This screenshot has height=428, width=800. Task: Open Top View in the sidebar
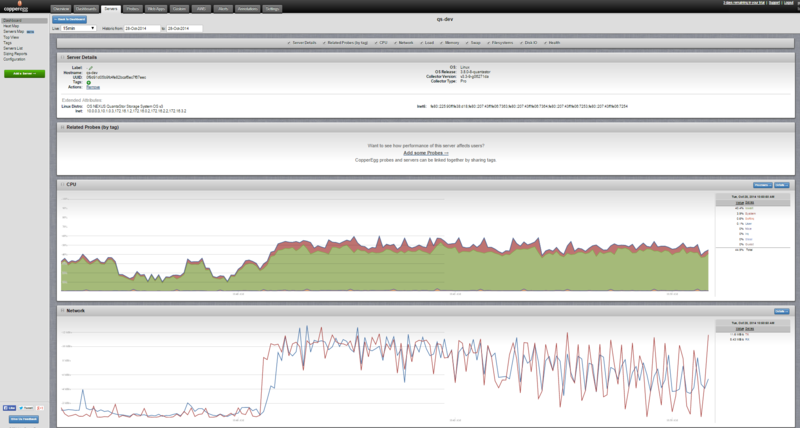[x=11, y=37]
